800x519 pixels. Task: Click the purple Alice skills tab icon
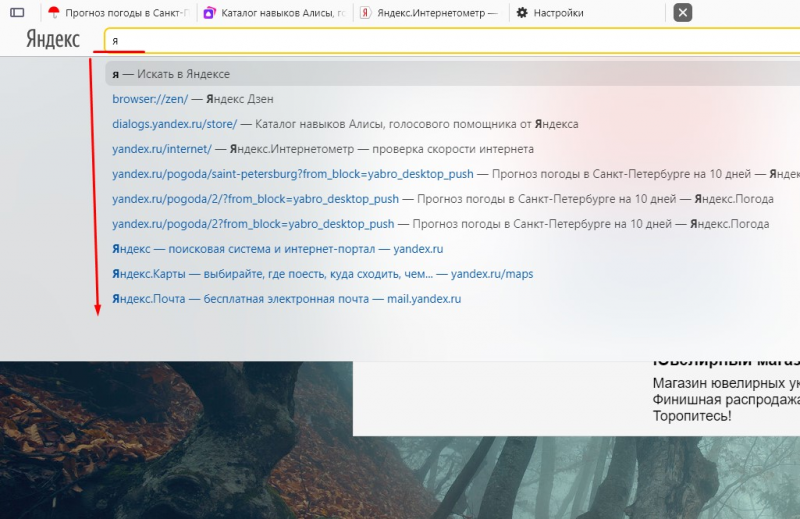pyautogui.click(x=209, y=13)
